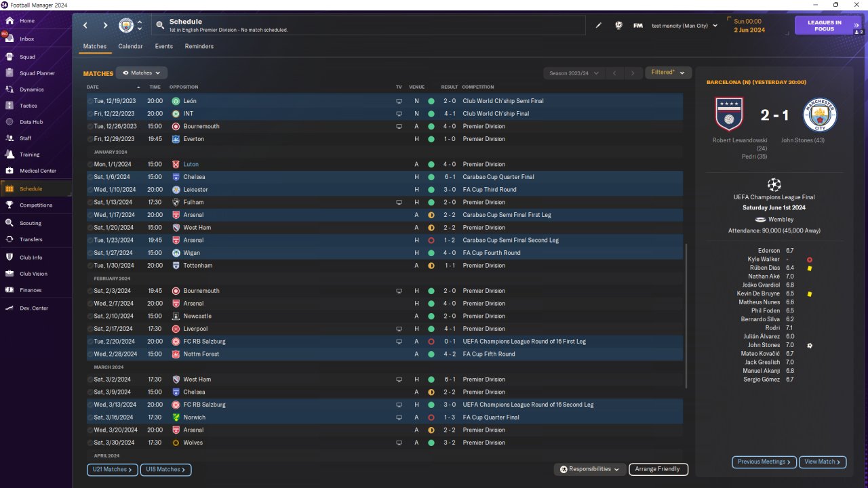Click 'UEFA Champions League Round of 16 First Leg'
The height and width of the screenshot is (488, 868).
click(x=524, y=342)
